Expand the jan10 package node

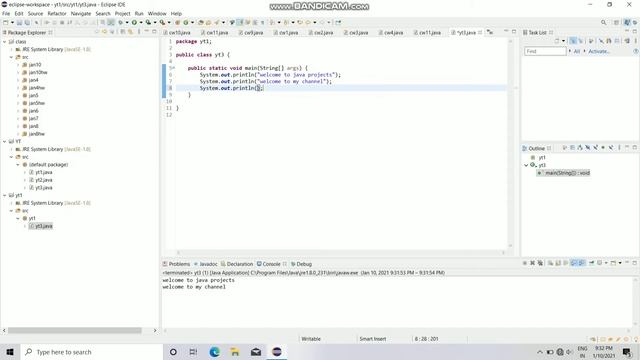18,64
